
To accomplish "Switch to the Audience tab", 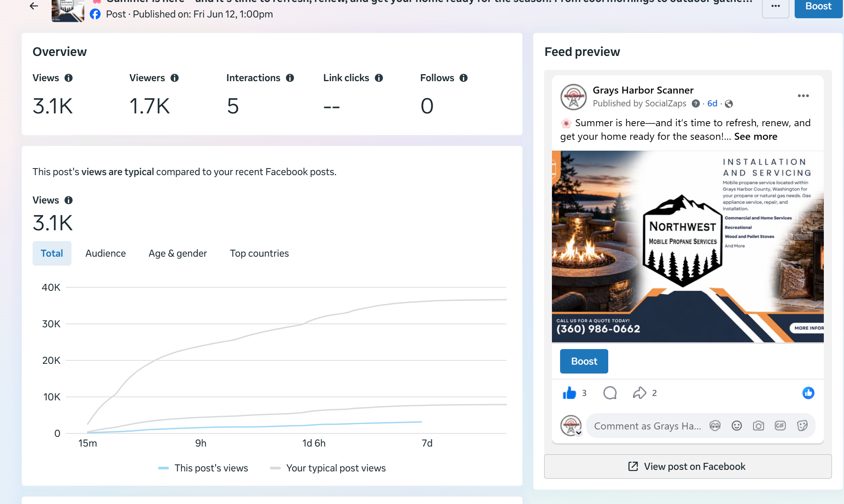I will (x=106, y=254).
